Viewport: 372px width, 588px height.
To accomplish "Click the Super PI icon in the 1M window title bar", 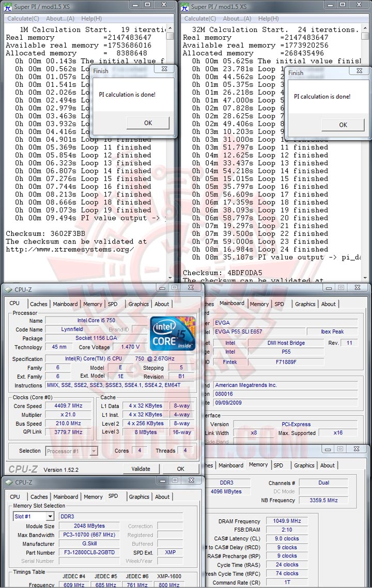I will pyautogui.click(x=8, y=6).
